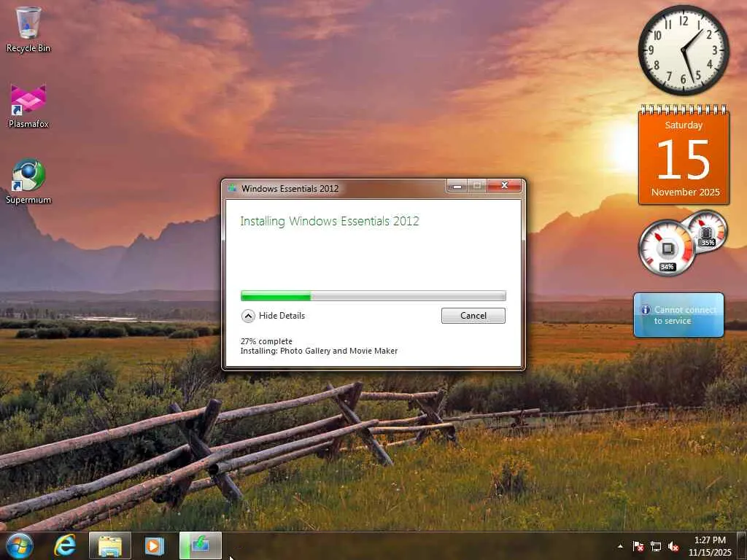
Task: Select the Supermium desktop shortcut
Action: coord(28,182)
